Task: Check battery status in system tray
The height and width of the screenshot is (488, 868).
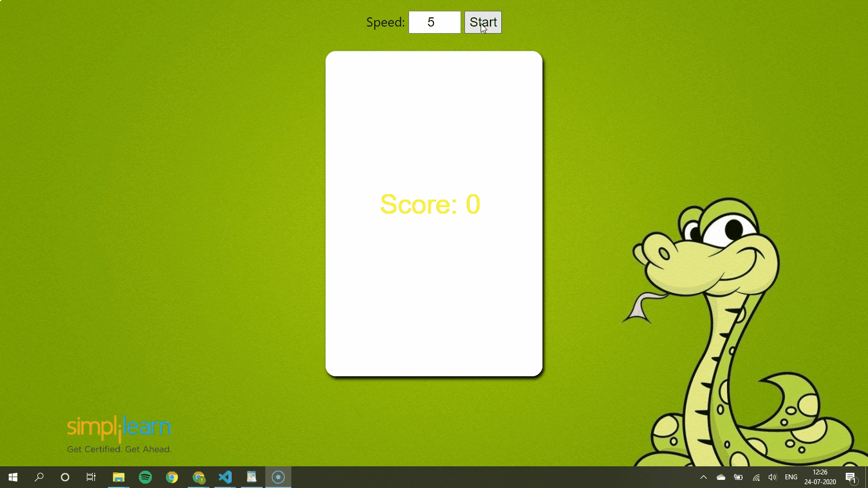Action: point(738,477)
